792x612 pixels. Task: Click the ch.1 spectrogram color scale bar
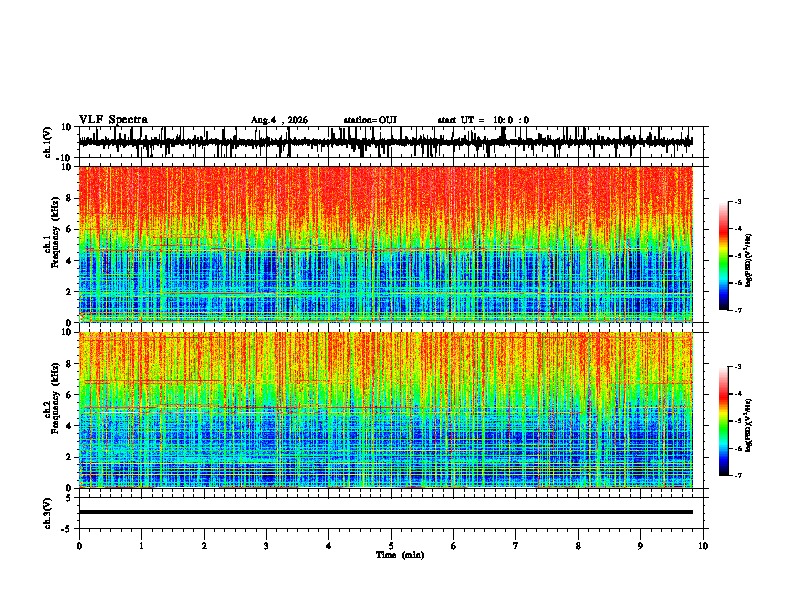(724, 256)
